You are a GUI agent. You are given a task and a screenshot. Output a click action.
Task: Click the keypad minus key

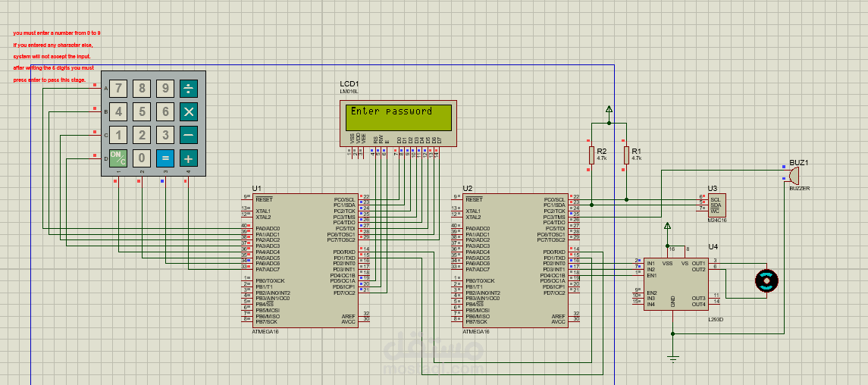189,135
